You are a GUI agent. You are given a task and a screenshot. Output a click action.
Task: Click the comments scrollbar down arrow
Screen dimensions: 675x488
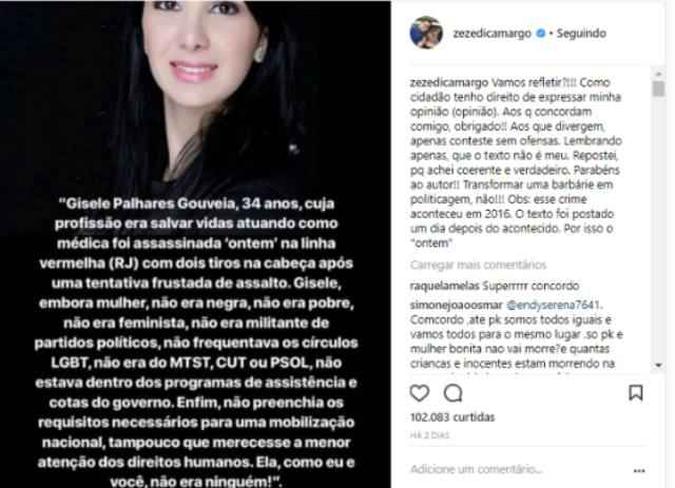tap(659, 365)
